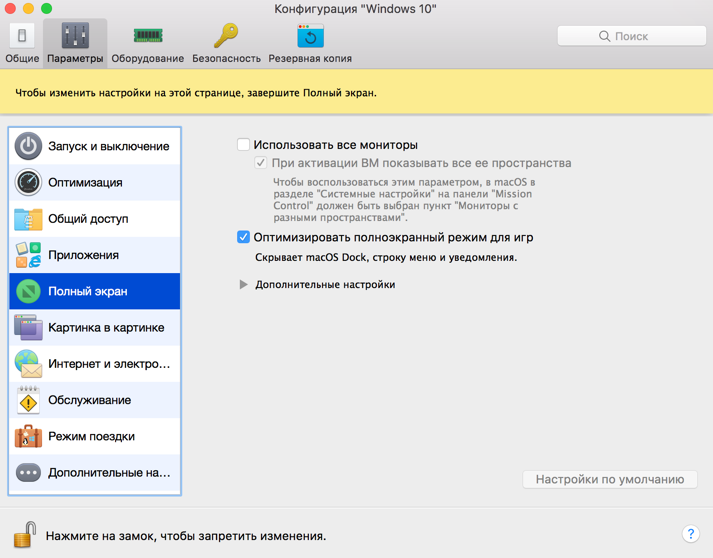This screenshot has width=713, height=558.
Task: Click the green Полный экран icon
Action: pos(28,291)
